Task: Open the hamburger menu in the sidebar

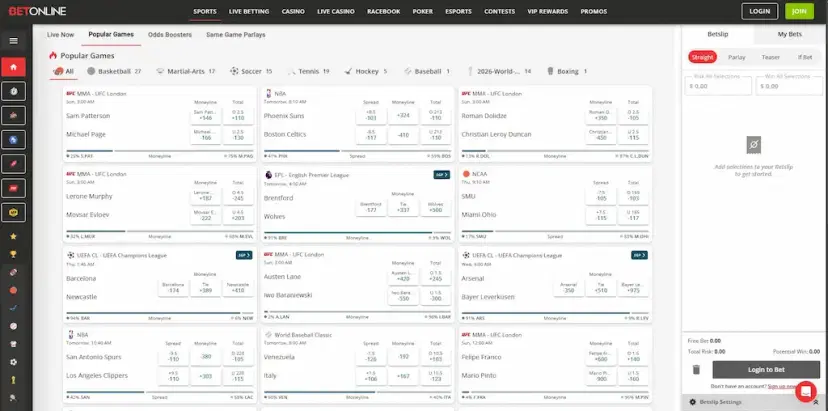Action: coord(14,41)
